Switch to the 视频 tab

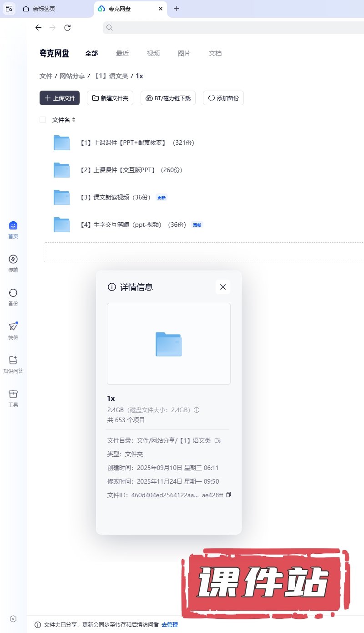tap(153, 53)
